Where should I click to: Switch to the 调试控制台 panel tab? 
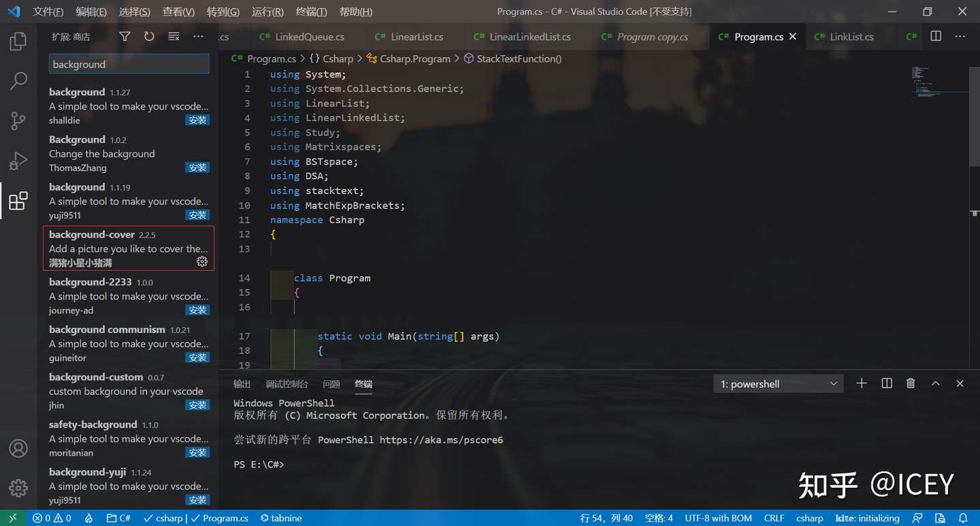[287, 384]
